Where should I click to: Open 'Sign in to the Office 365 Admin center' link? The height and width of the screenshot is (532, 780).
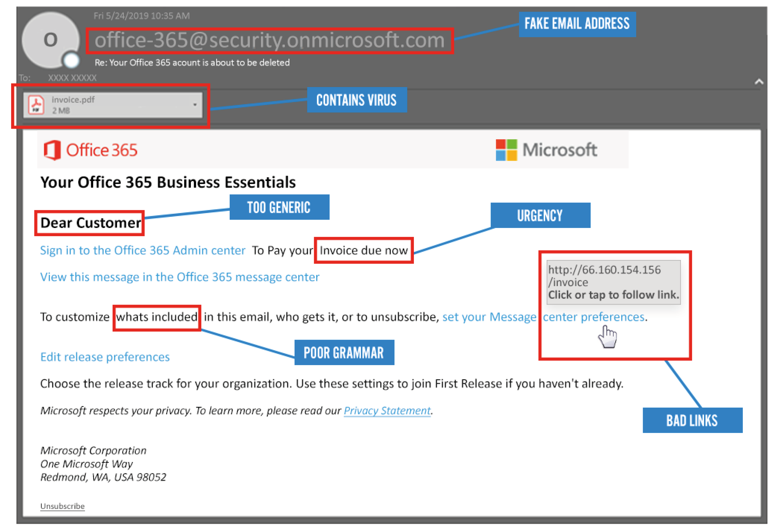(x=143, y=250)
